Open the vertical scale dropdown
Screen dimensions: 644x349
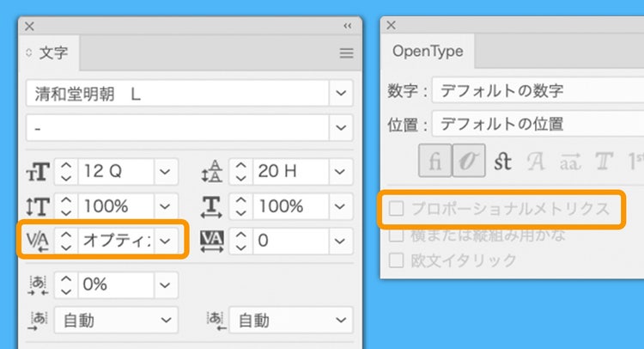coord(166,206)
